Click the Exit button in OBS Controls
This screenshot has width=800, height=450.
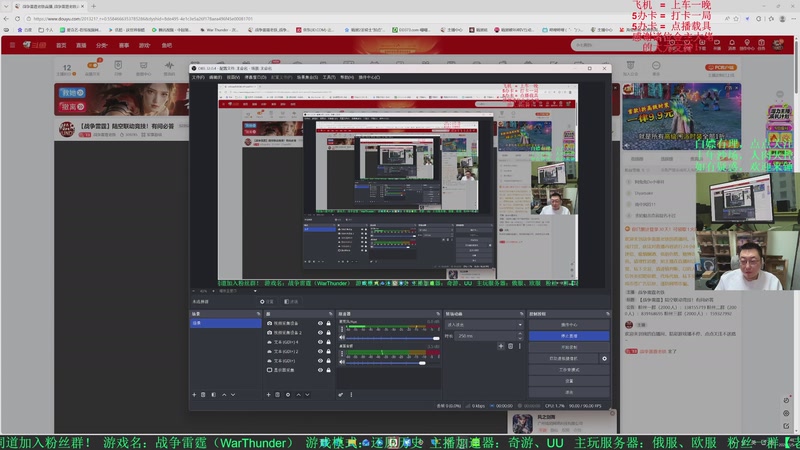[569, 392]
